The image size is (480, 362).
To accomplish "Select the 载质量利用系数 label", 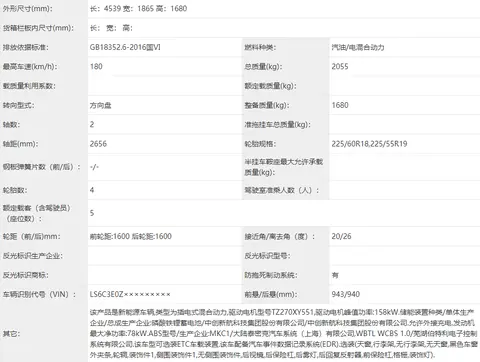I will [x=29, y=86].
